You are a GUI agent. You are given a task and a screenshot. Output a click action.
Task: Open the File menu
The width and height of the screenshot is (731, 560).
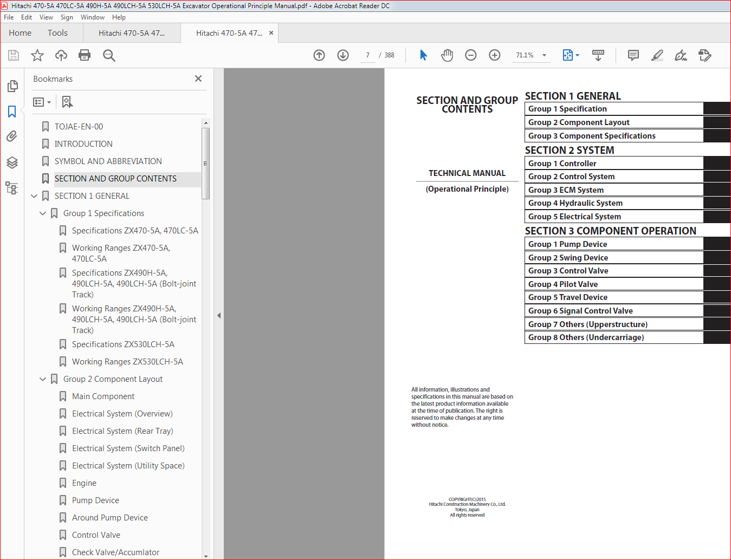(x=9, y=17)
